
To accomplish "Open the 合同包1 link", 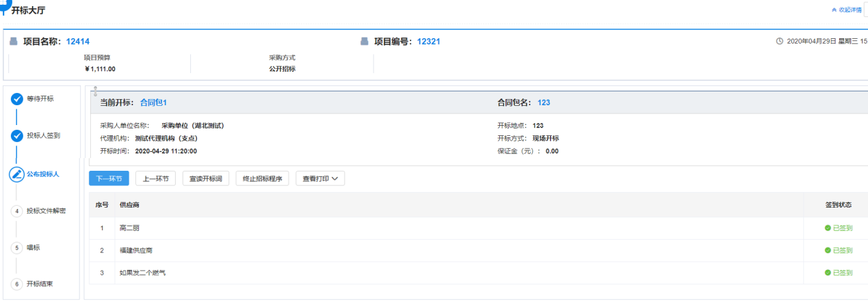I will 153,102.
